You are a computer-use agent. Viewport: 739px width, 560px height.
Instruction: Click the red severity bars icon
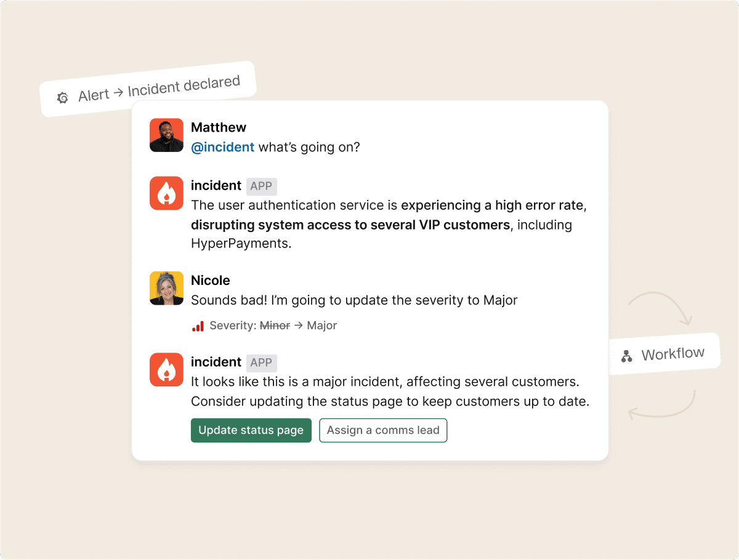[198, 326]
